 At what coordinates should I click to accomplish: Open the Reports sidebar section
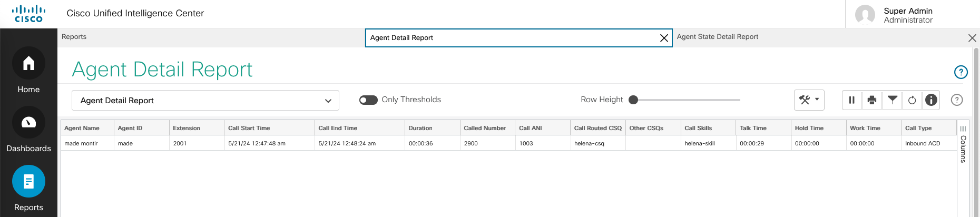[28, 189]
